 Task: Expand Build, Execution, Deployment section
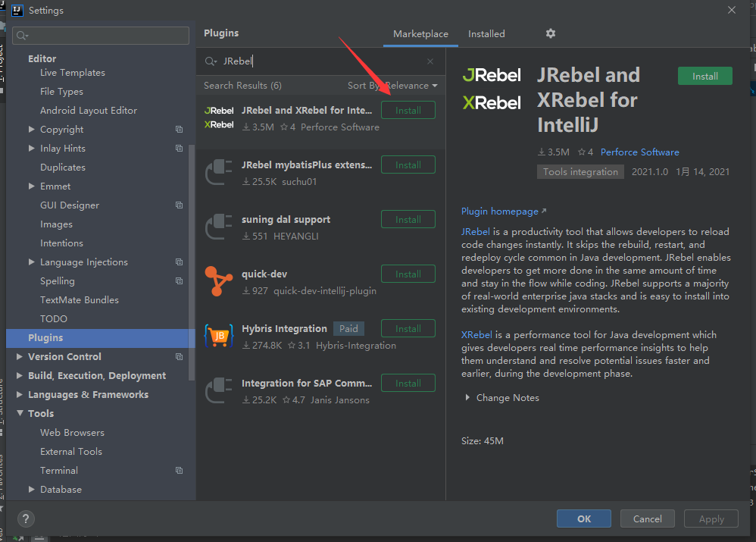pos(19,375)
